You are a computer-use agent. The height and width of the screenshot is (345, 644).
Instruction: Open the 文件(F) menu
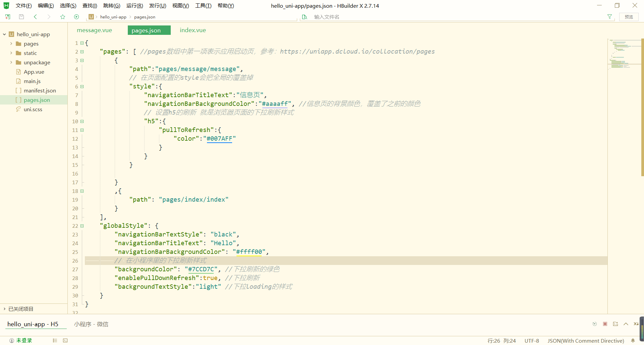tap(23, 6)
